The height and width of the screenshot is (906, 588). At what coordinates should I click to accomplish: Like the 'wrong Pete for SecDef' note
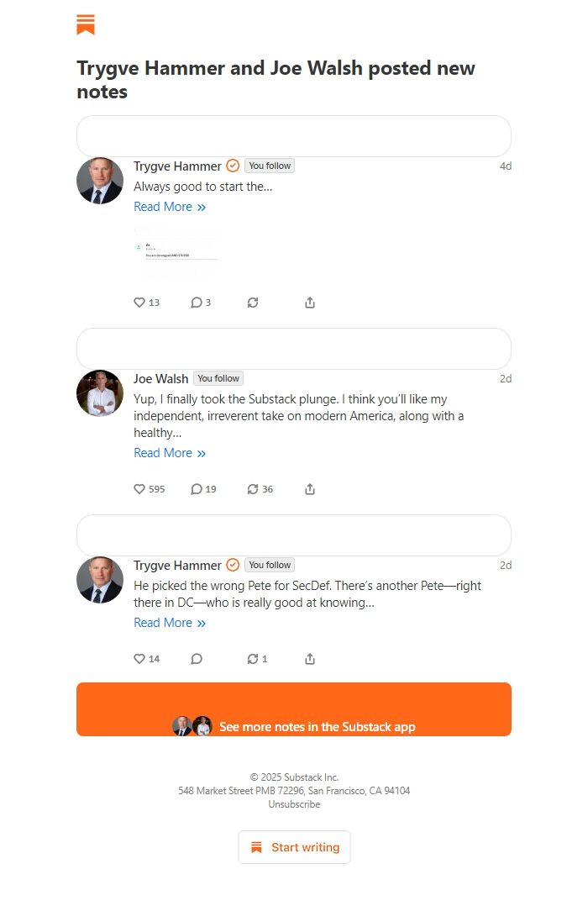pos(146,659)
